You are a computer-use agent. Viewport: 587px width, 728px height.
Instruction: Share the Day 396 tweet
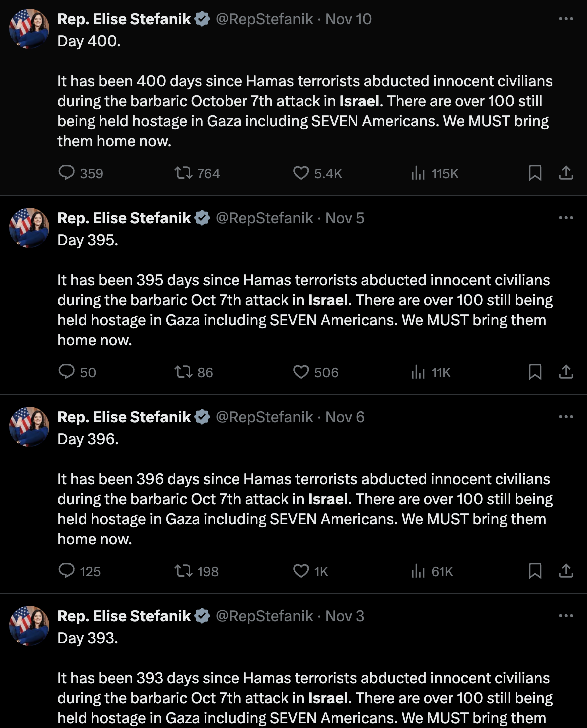pyautogui.click(x=566, y=571)
